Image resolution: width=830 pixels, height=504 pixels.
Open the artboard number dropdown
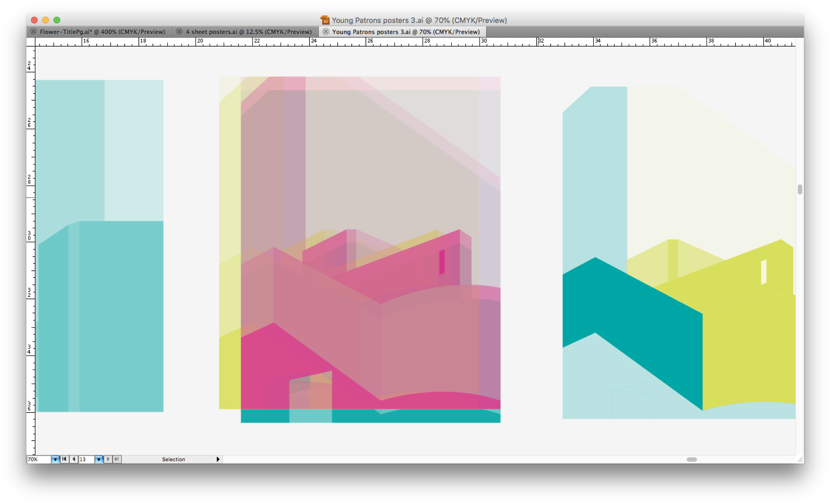(x=98, y=459)
